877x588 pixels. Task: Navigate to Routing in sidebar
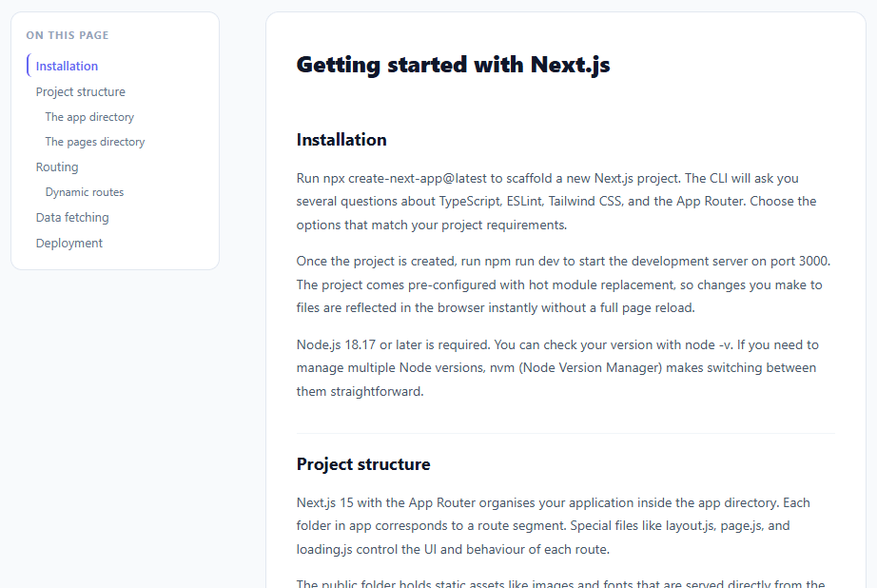coord(57,167)
